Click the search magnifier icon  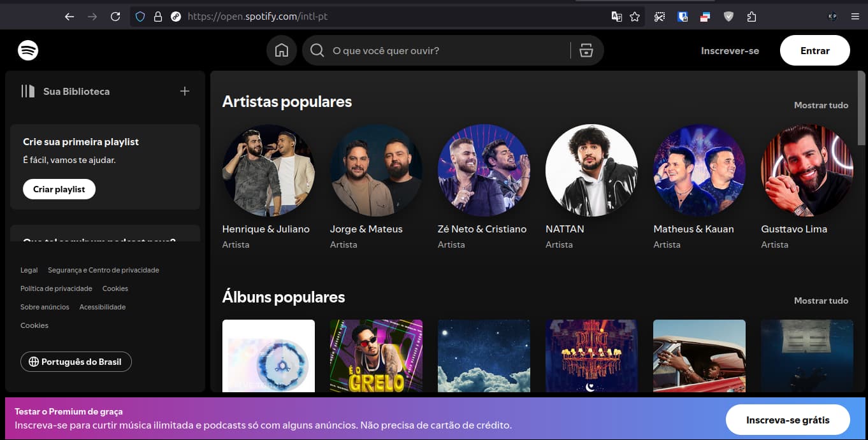pos(317,50)
